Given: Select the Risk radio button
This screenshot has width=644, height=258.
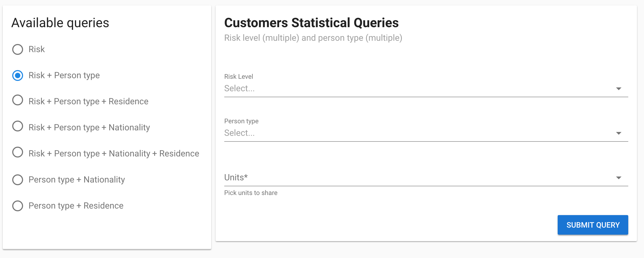Looking at the screenshot, I should pos(18,49).
